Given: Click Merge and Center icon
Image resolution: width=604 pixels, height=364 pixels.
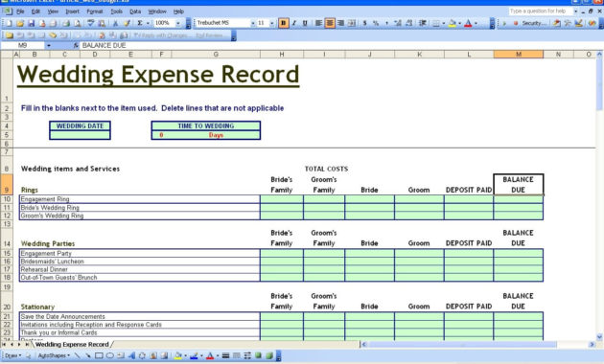Looking at the screenshot, I should (352, 24).
